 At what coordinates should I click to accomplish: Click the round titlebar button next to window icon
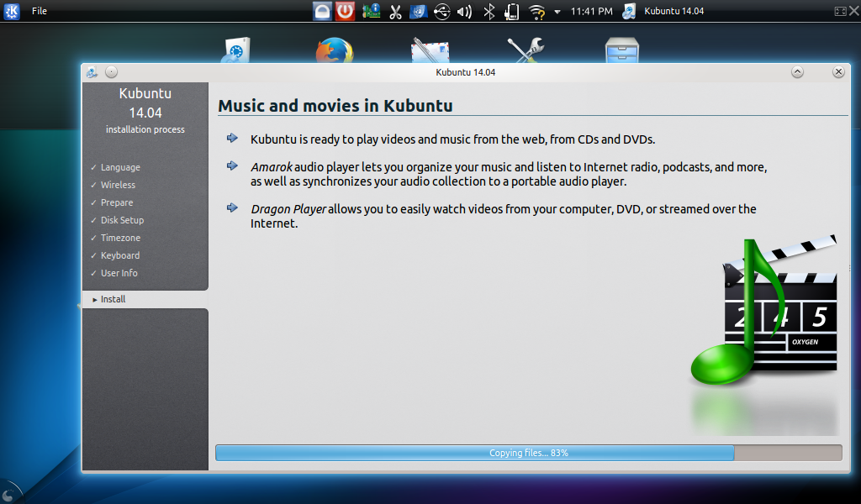pyautogui.click(x=112, y=72)
